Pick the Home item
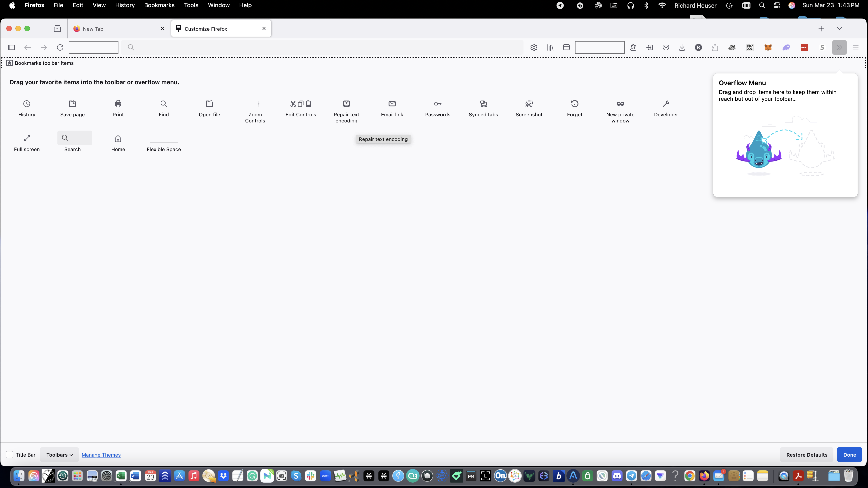 click(118, 143)
